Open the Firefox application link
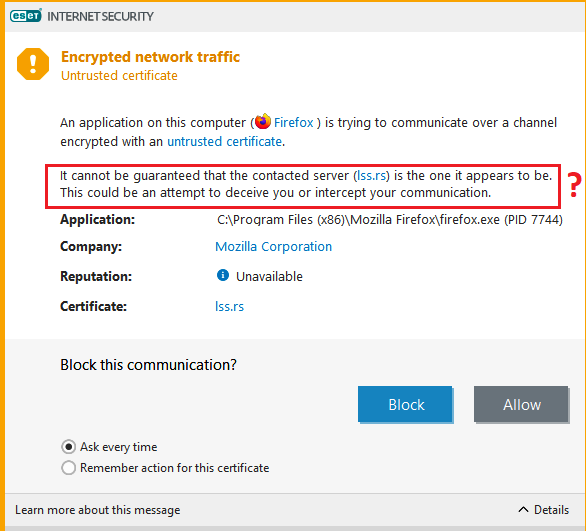Viewport: 586px width, 531px height. (x=293, y=123)
